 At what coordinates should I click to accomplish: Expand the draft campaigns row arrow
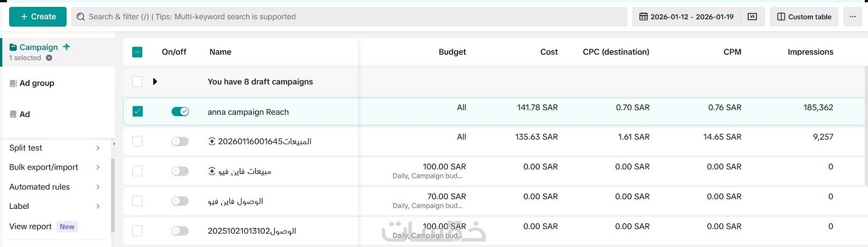point(155,82)
